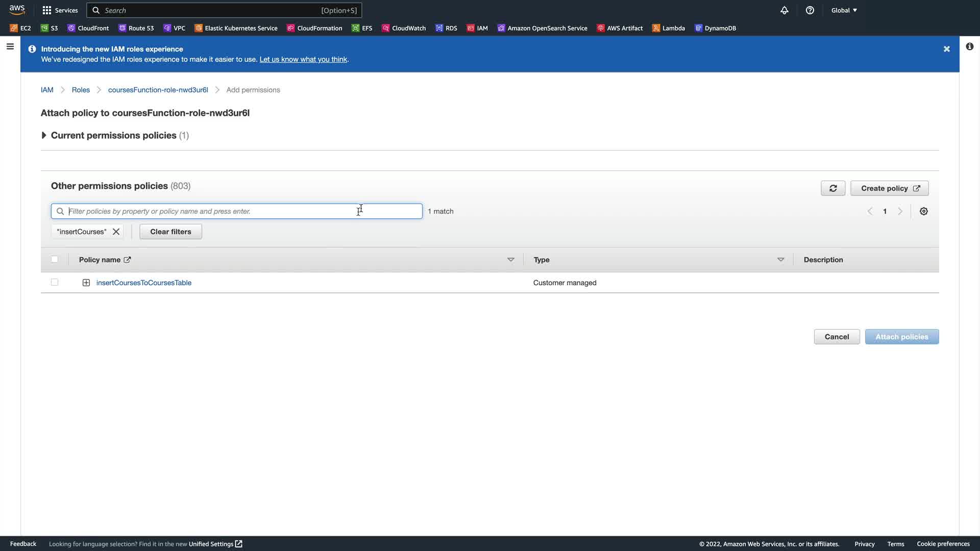Expand the Current permissions policies section

pos(44,135)
